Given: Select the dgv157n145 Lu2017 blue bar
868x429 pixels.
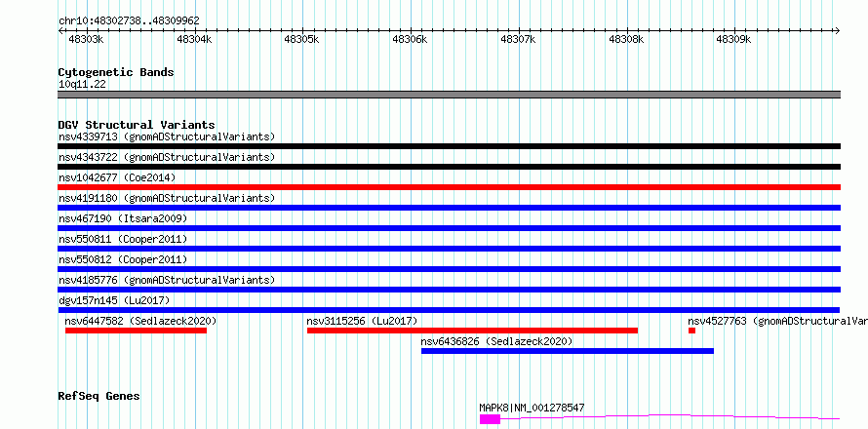Looking at the screenshot, I should [449, 310].
